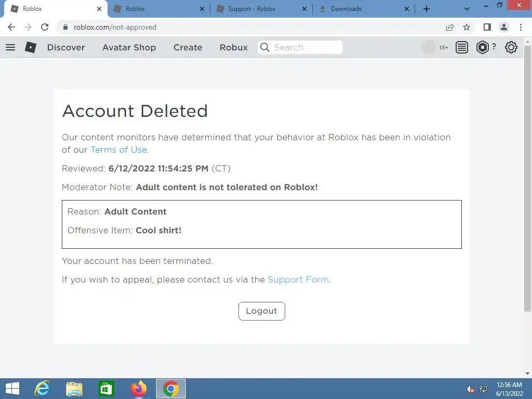Open the taskbar clock showing 12:56 AM
This screenshot has height=399, width=532.
point(509,389)
